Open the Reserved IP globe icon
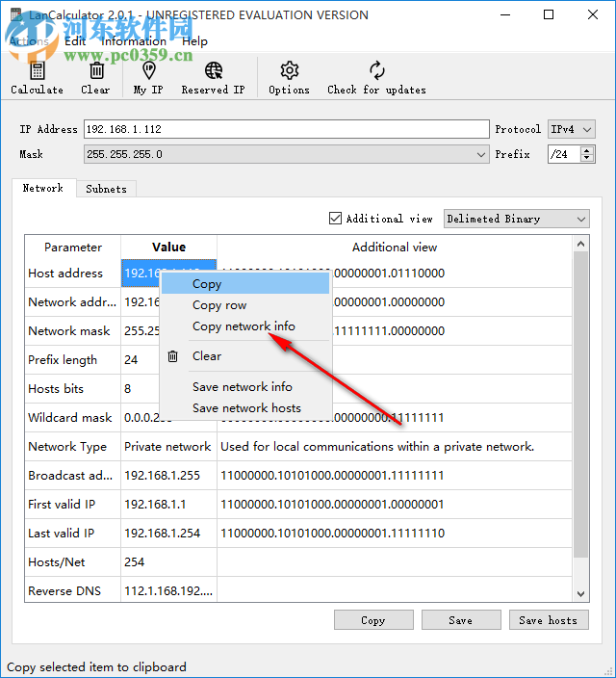 (x=214, y=70)
